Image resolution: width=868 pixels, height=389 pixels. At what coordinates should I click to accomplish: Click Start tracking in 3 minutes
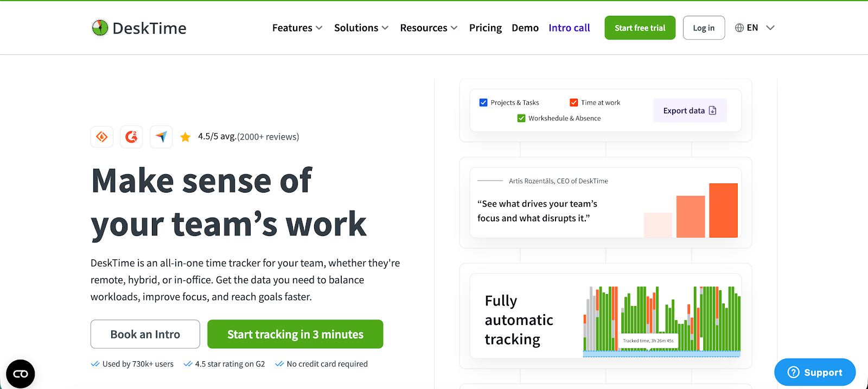(295, 334)
